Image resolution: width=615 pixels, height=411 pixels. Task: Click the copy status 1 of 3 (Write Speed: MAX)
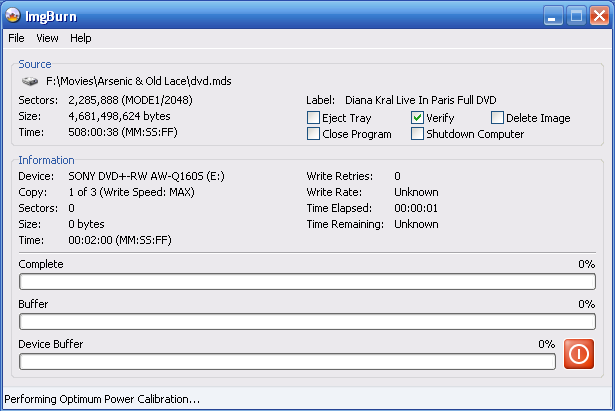click(131, 193)
